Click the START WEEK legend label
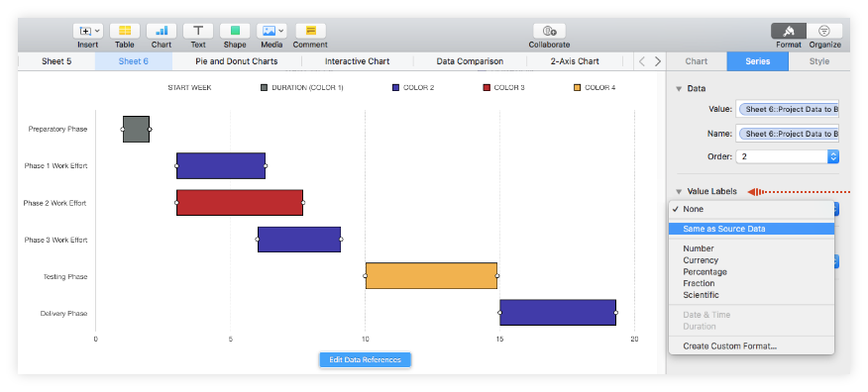The image size is (868, 392). tap(189, 88)
